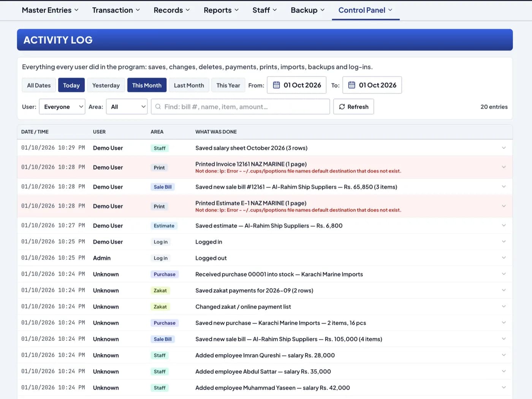The image size is (532, 399).
Task: Expand the Added employee Abdul Sattar row
Action: 504,371
